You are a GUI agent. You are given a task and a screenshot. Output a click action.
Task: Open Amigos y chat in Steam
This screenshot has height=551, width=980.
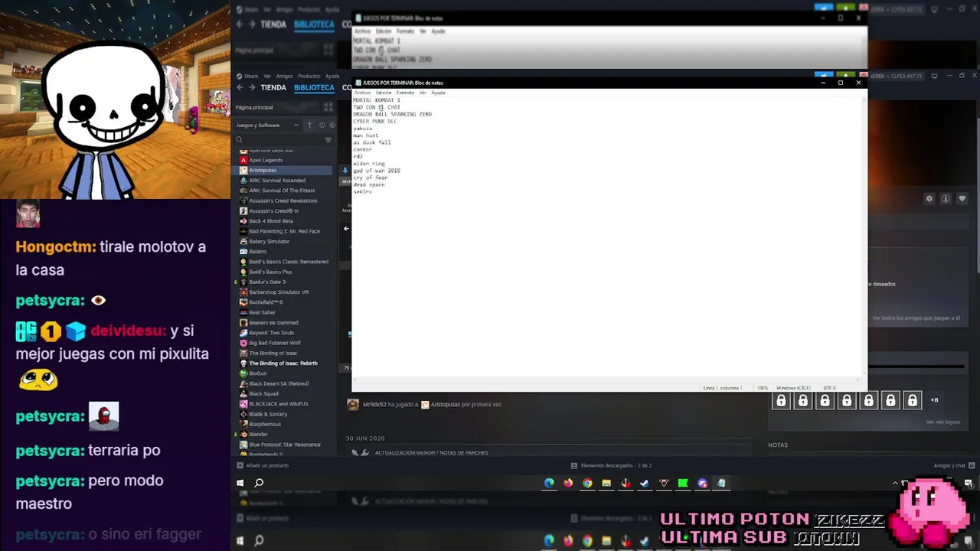click(x=953, y=465)
